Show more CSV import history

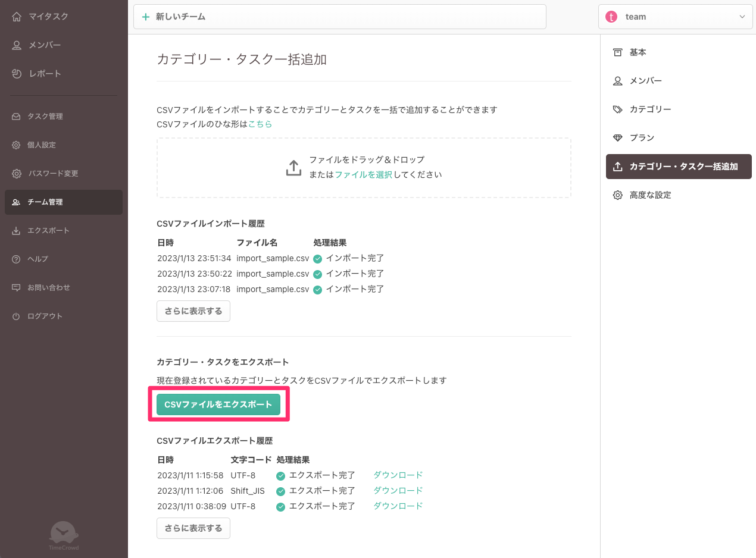click(193, 311)
